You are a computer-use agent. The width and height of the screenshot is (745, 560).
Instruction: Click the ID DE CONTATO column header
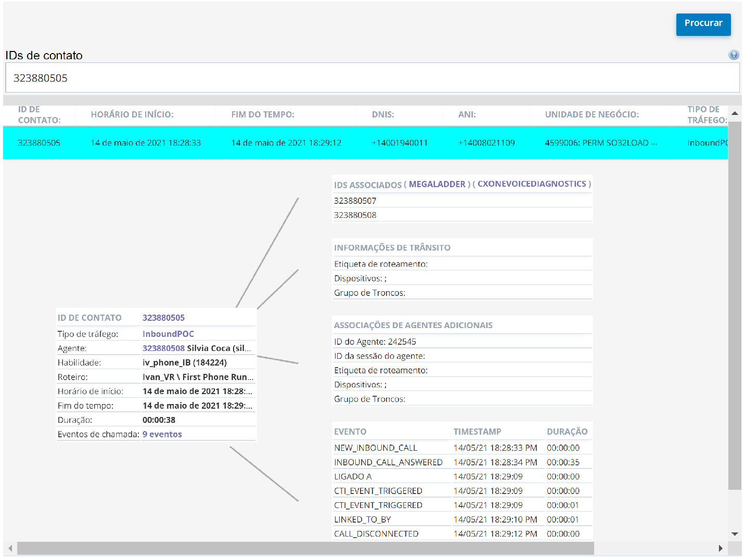tap(39, 114)
